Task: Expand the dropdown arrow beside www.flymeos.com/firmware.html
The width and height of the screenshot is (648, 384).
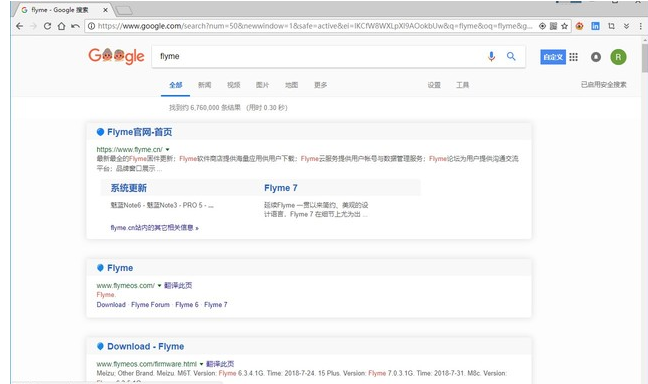Action: pyautogui.click(x=201, y=364)
